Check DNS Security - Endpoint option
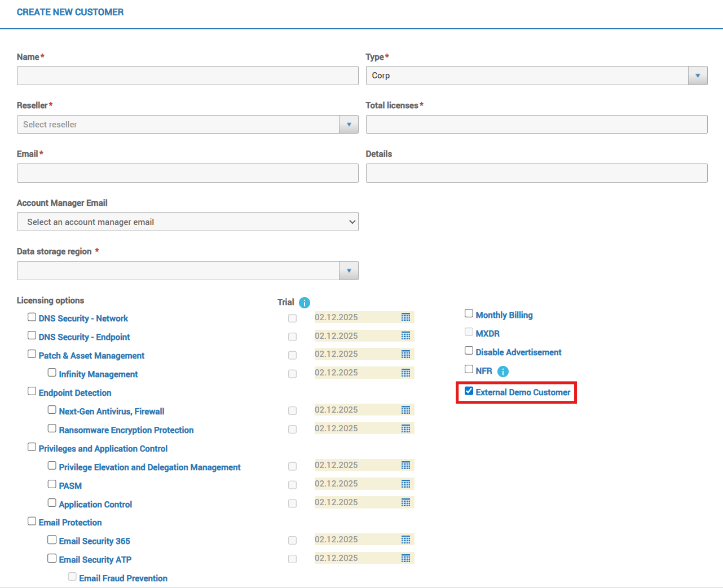Viewport: 723px width, 588px height. [32, 335]
